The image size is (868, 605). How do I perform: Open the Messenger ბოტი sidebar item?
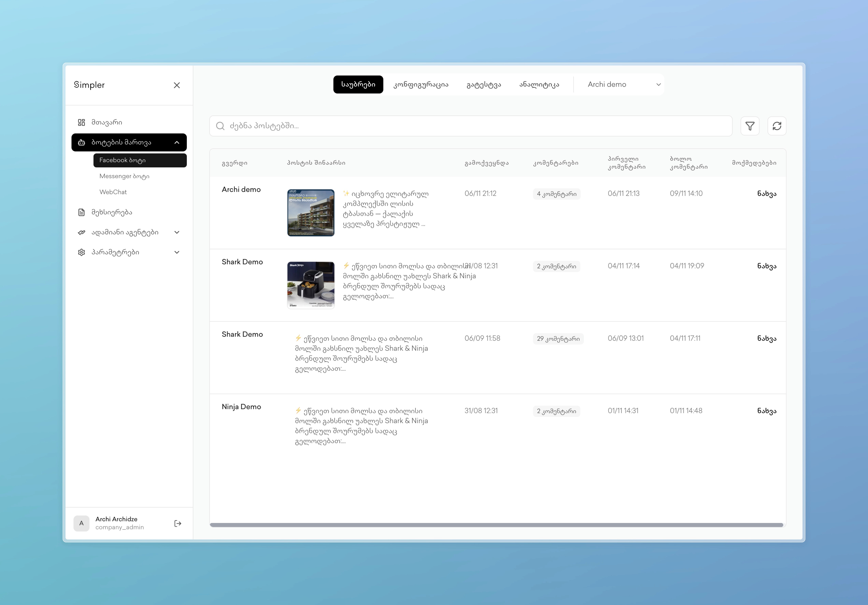124,176
